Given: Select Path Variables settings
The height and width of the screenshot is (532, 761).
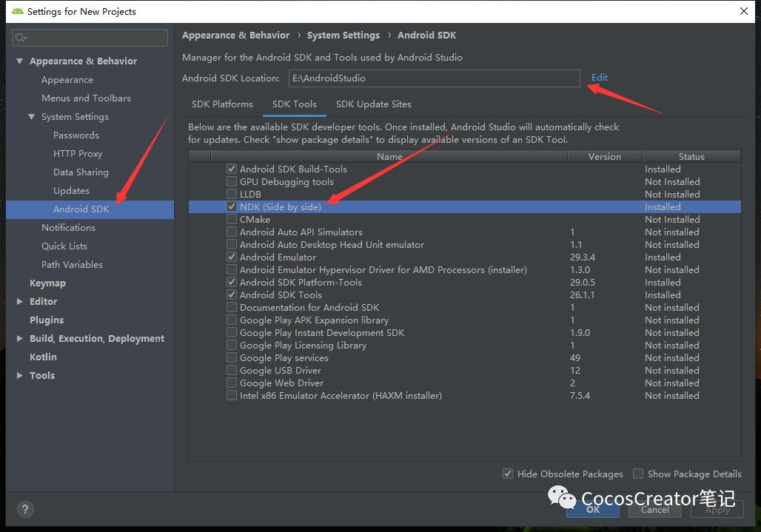Looking at the screenshot, I should (x=72, y=264).
